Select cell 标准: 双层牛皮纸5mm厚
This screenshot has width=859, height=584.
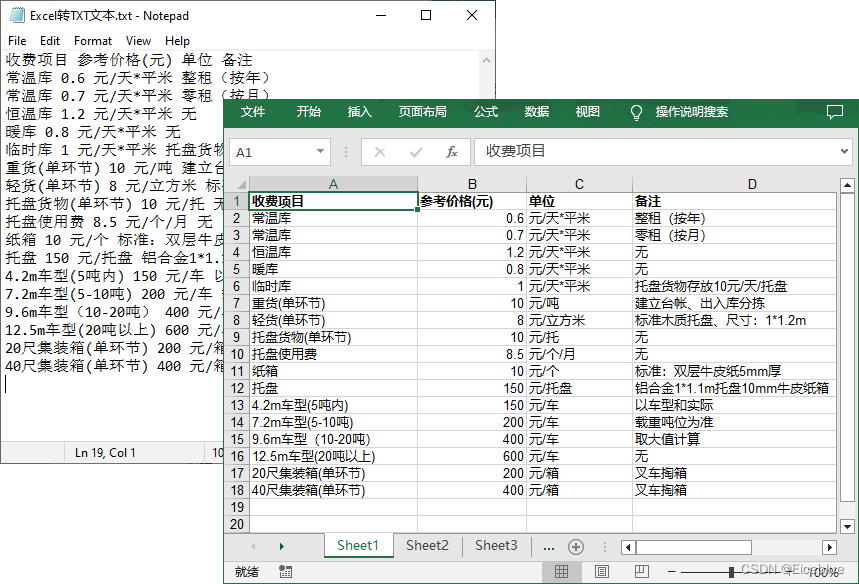coord(734,371)
